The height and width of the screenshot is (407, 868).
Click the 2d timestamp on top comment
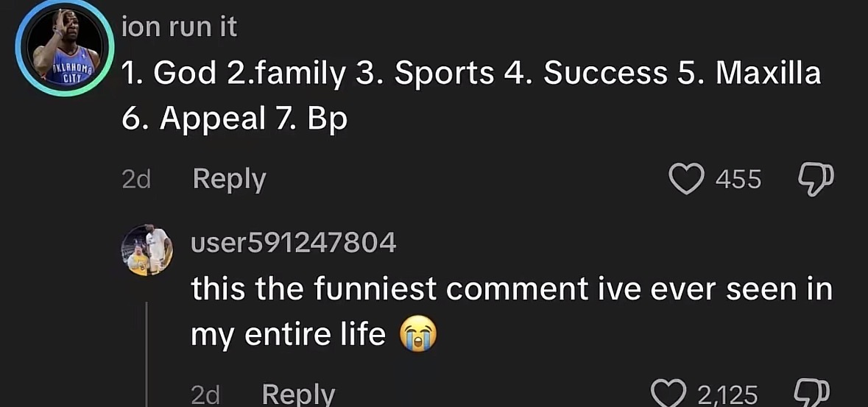pyautogui.click(x=136, y=180)
